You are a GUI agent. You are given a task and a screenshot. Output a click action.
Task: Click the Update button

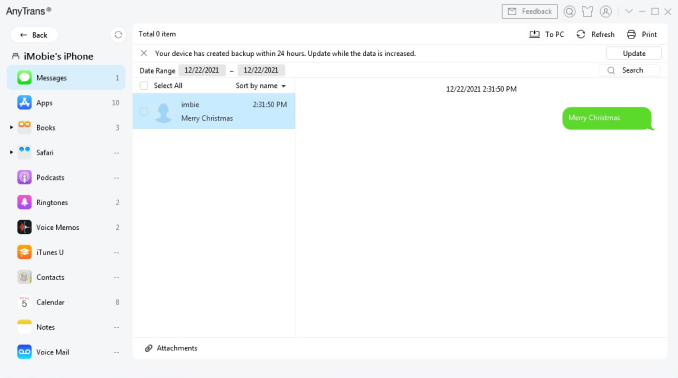pyautogui.click(x=634, y=53)
